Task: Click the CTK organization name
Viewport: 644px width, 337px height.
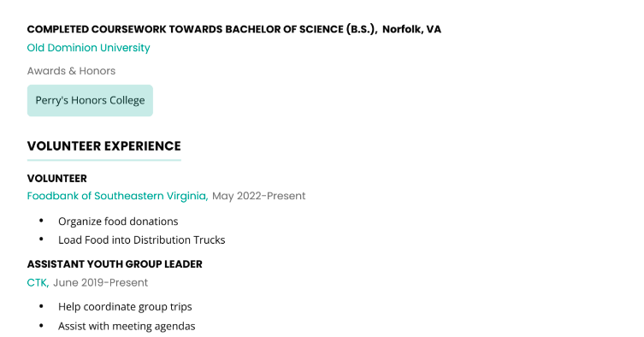Action: tap(38, 282)
